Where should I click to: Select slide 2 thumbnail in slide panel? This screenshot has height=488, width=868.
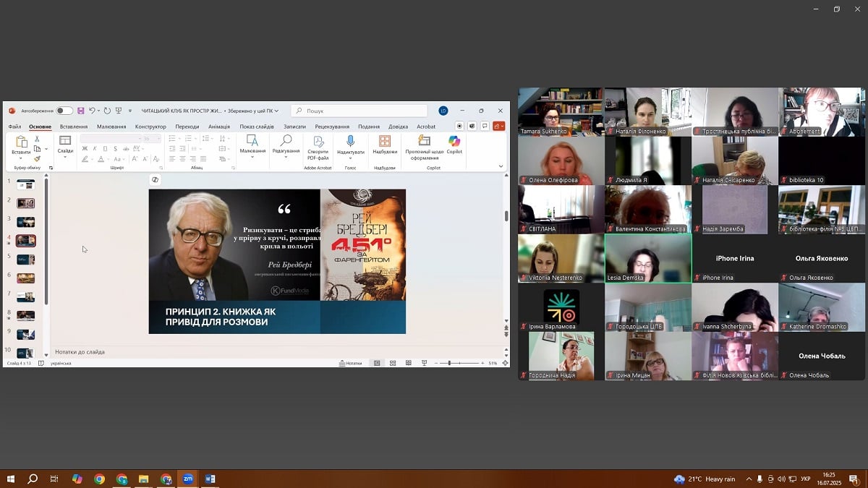click(26, 203)
